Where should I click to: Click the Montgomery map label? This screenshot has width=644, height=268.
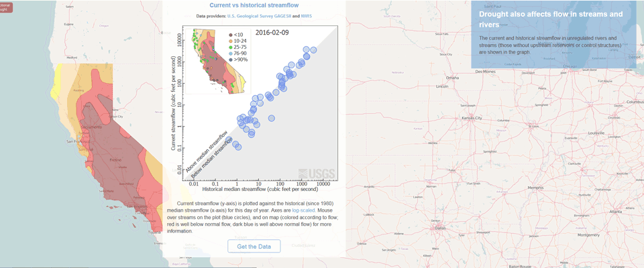coord(589,234)
